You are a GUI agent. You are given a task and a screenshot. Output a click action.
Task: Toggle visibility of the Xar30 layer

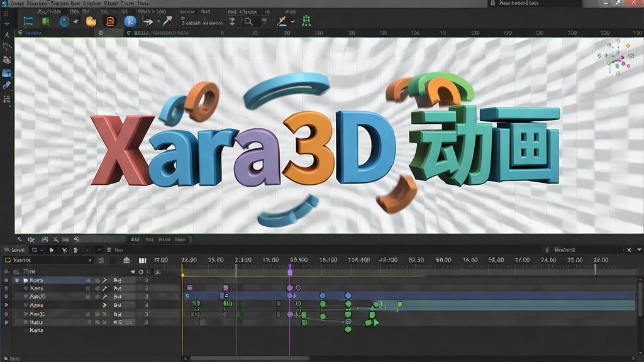pos(6,297)
